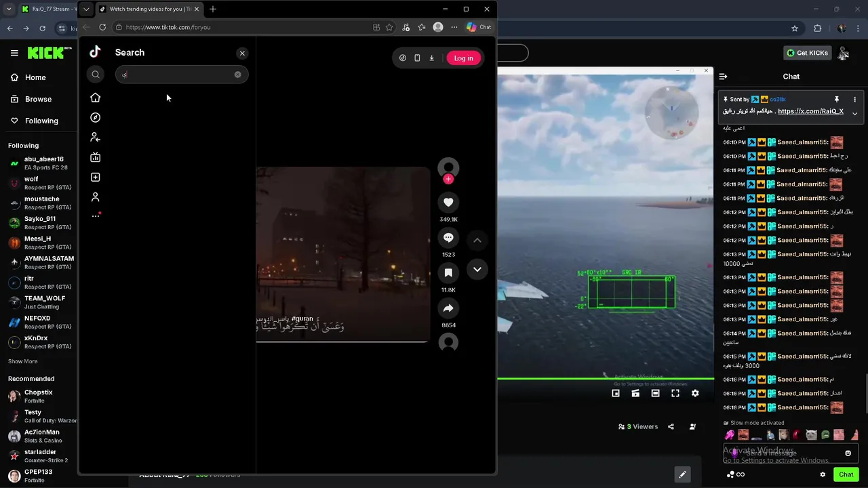The width and height of the screenshot is (868, 488).
Task: Share the Kick stream
Action: click(671, 427)
